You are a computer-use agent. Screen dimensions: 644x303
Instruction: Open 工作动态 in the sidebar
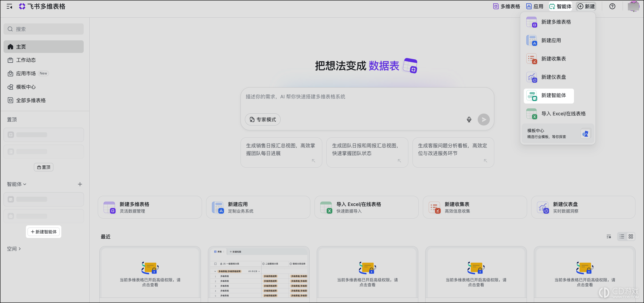[x=44, y=60]
